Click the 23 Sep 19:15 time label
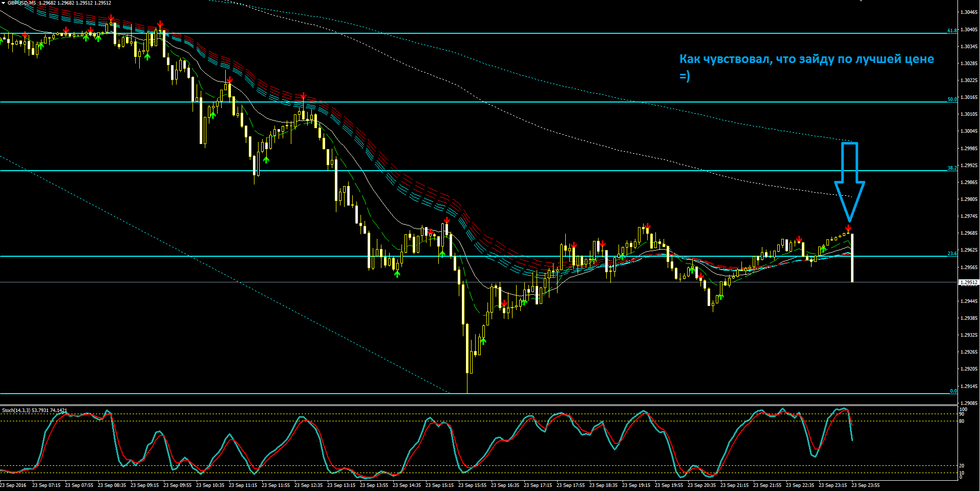 636,485
